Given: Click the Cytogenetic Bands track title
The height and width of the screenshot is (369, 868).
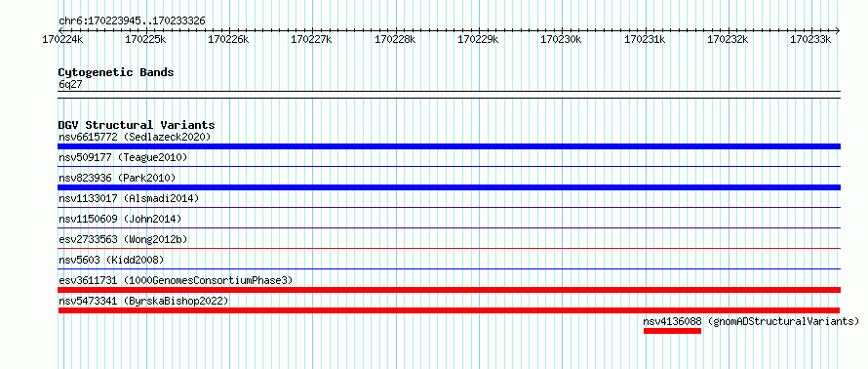Looking at the screenshot, I should click(116, 72).
